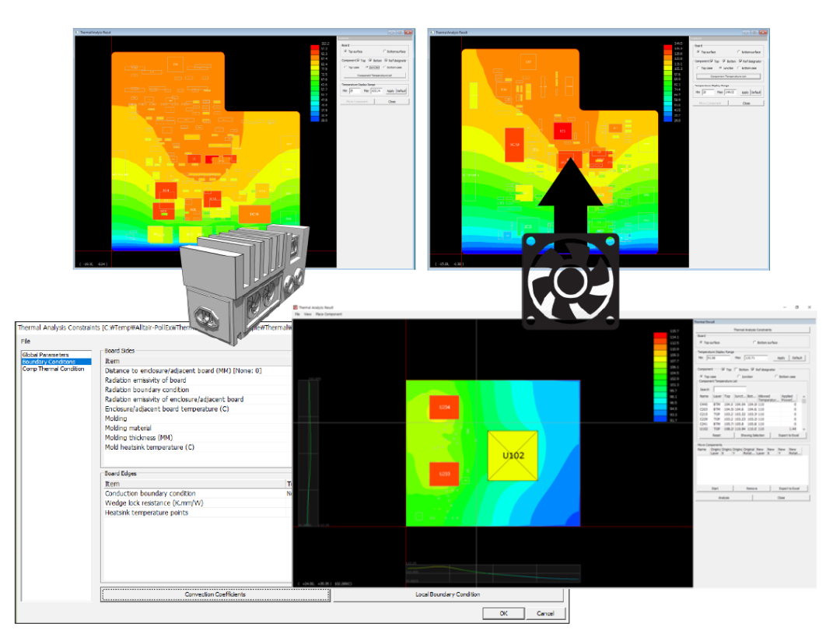Click the Analysis button in result panel
Screen dimensions: 840x634
pyautogui.click(x=724, y=498)
